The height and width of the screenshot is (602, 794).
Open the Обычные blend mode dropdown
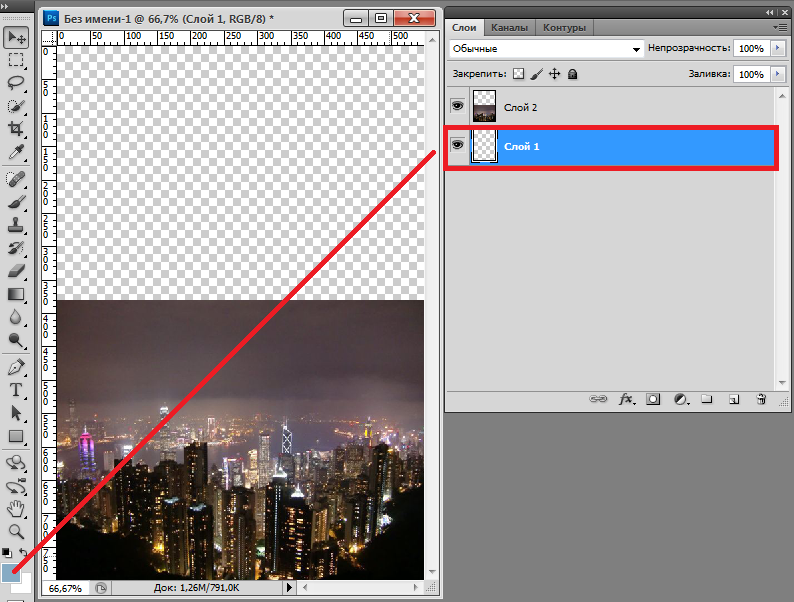pyautogui.click(x=545, y=49)
